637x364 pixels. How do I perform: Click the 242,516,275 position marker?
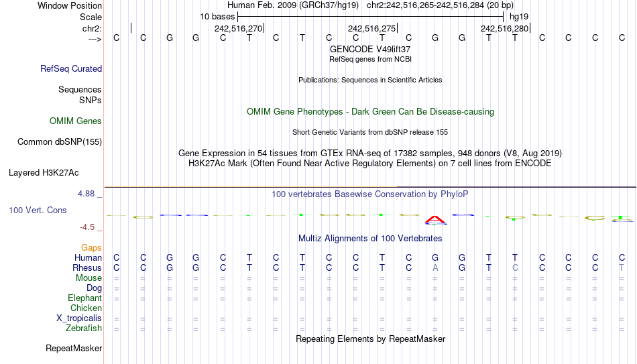coord(371,28)
